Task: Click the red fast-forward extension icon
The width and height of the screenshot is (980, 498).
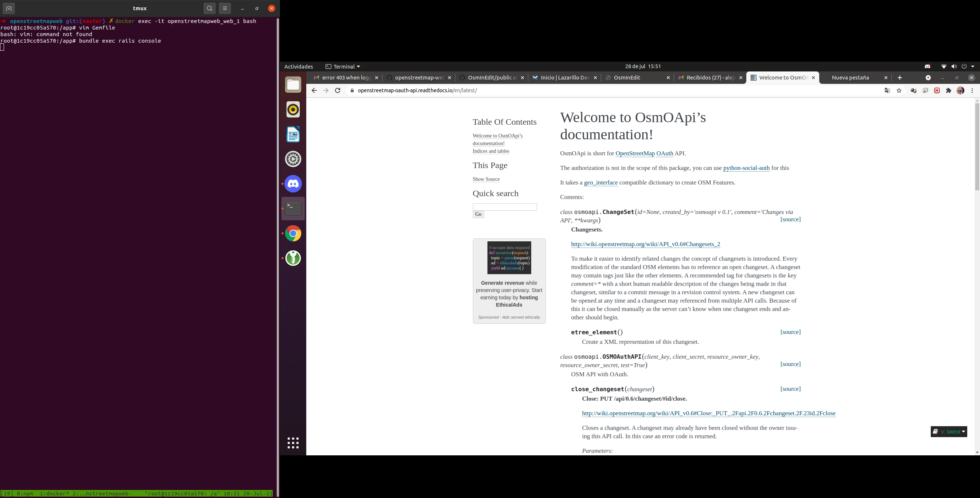Action: pos(937,90)
